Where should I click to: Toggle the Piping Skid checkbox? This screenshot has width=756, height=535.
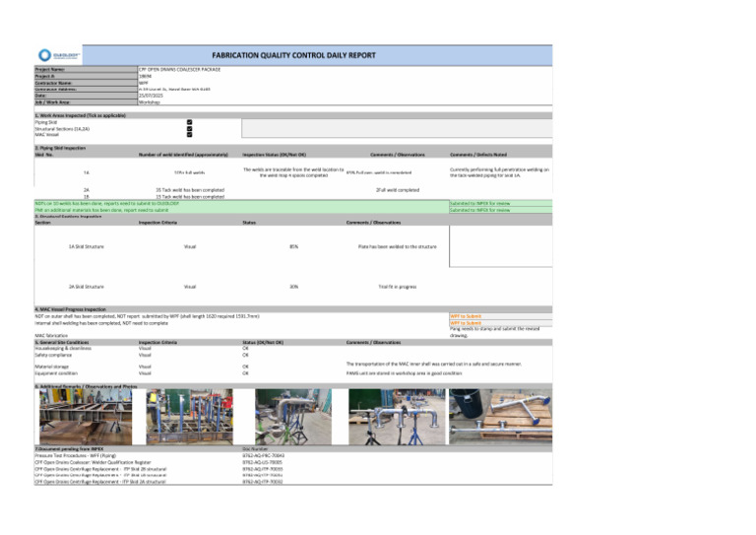tap(189, 122)
